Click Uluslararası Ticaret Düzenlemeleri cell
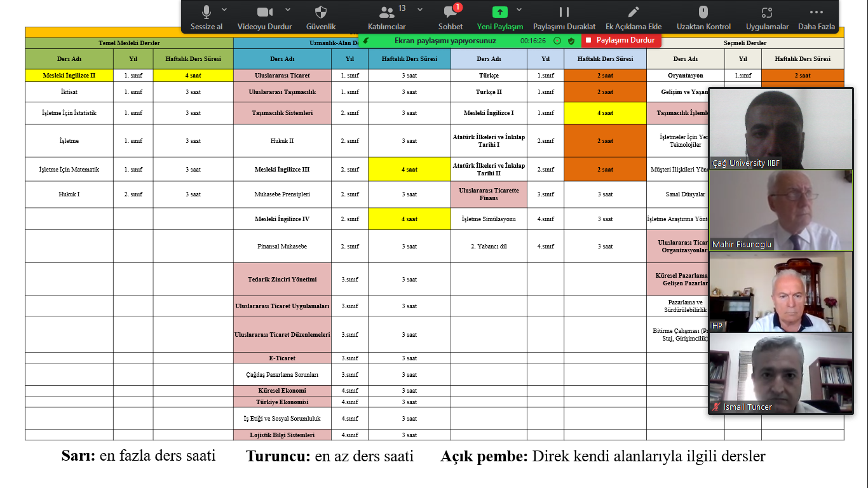 click(282, 334)
